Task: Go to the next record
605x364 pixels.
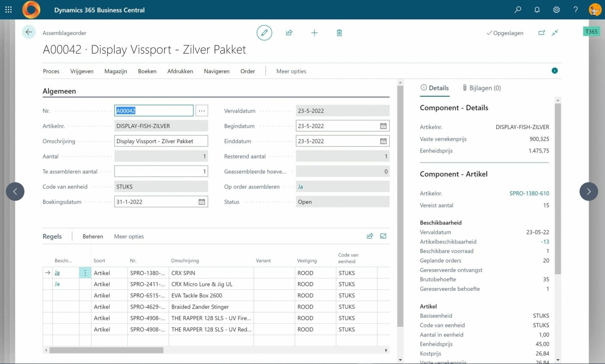Action: click(589, 192)
